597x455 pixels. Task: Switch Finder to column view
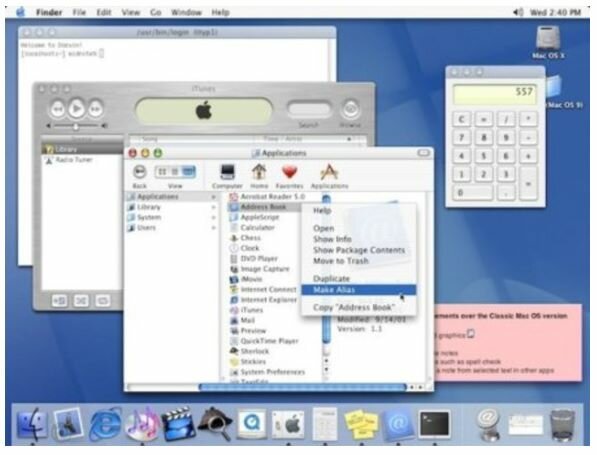188,172
